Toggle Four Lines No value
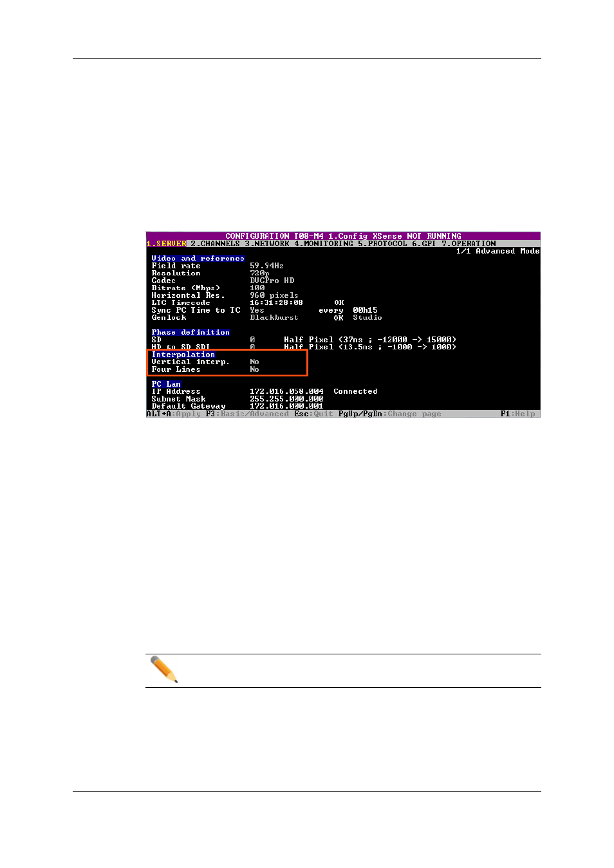This screenshot has height=868, width=614. point(254,370)
